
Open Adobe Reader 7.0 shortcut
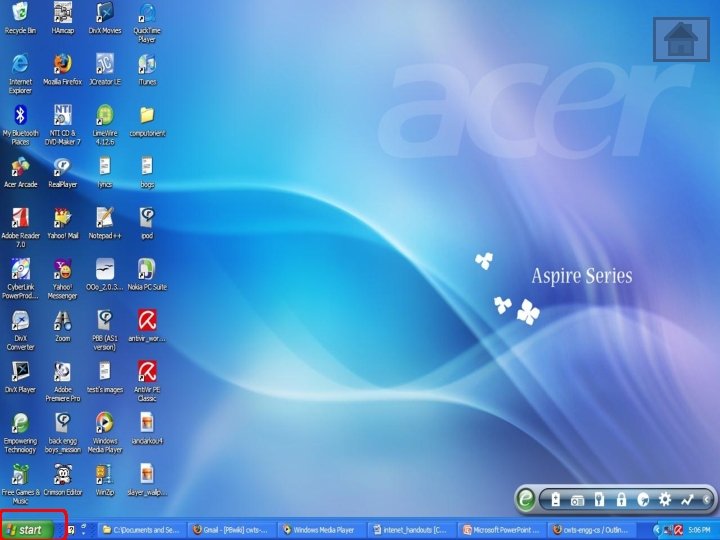tap(20, 218)
